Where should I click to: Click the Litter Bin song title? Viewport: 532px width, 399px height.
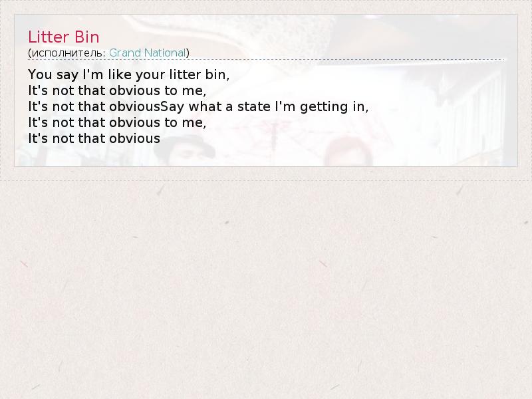point(63,37)
